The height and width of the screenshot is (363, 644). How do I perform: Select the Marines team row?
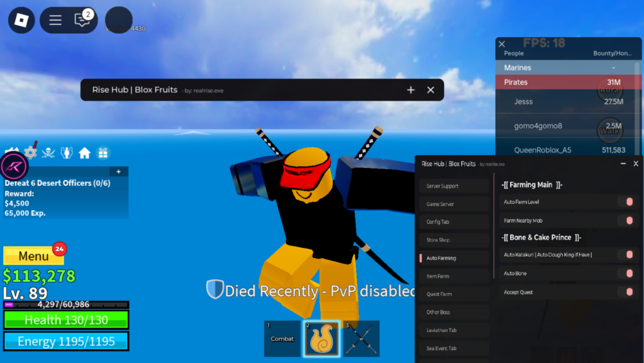565,67
